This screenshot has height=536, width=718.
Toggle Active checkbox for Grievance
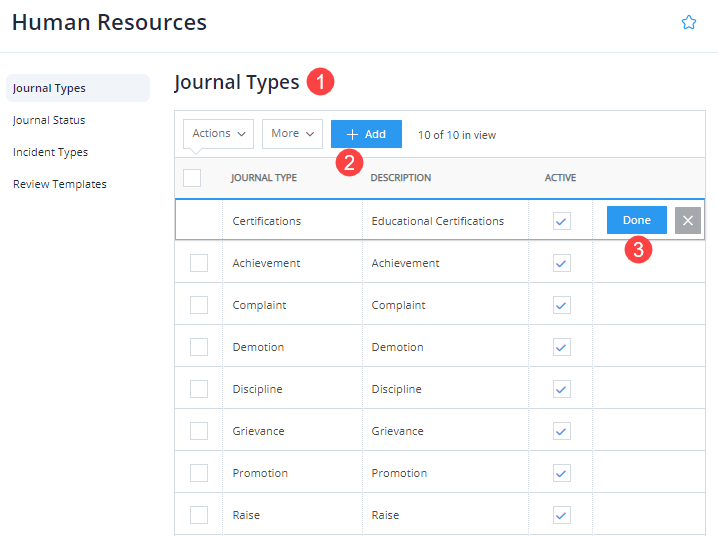(561, 431)
